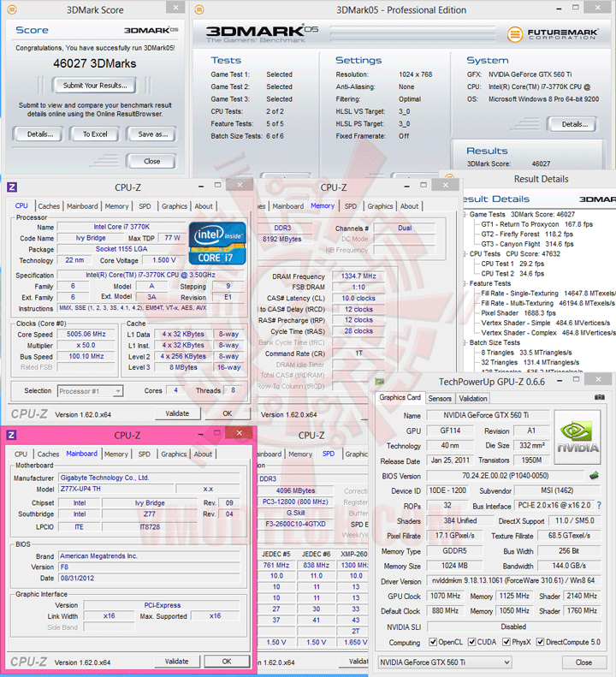Click the 46027 3DMarks score text
The height and width of the screenshot is (677, 616).
pos(94,63)
